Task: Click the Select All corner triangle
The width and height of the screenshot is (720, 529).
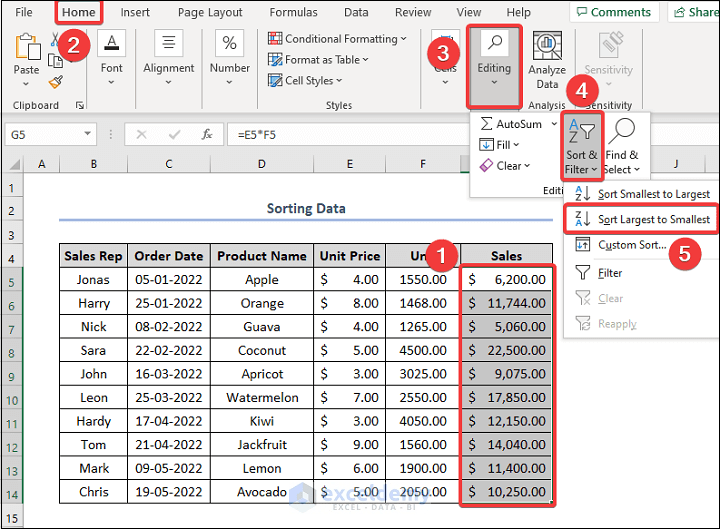Action: [14, 164]
